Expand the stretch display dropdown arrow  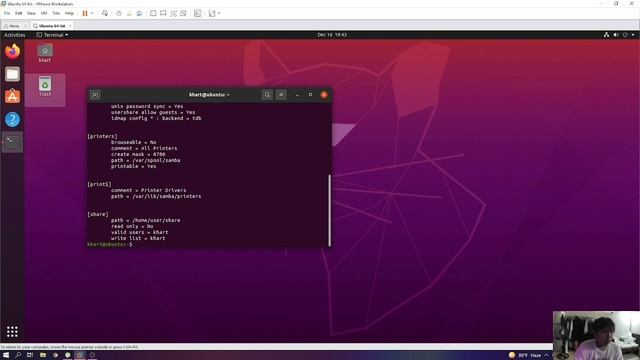click(x=219, y=13)
